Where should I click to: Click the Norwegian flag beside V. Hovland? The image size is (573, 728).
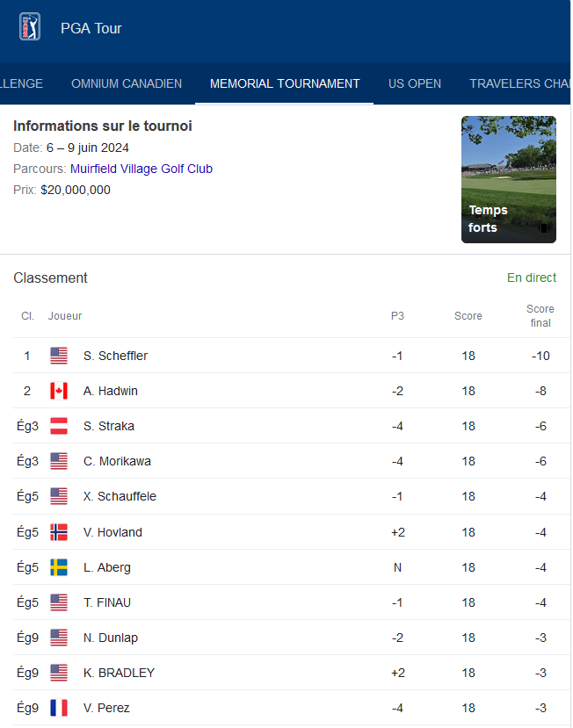click(59, 532)
